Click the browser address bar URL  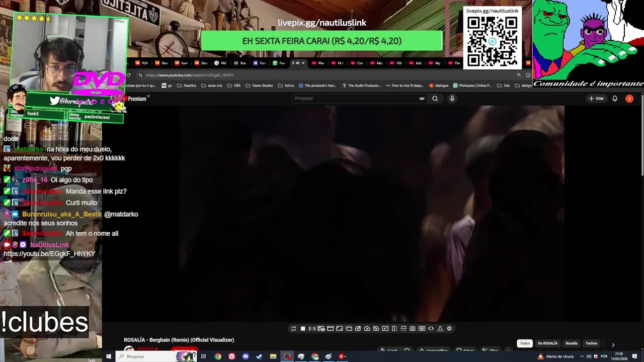[190, 75]
